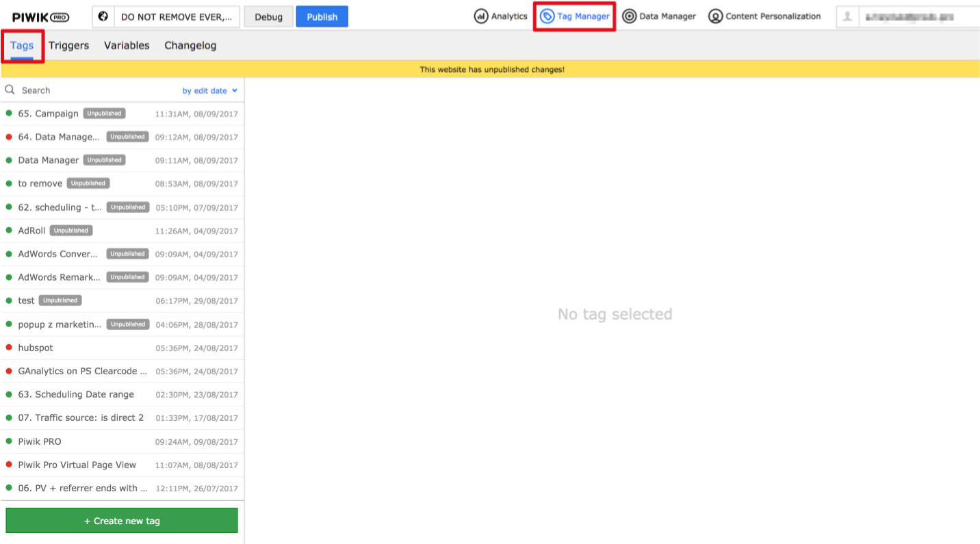Image resolution: width=980 pixels, height=544 pixels.
Task: Select '07. Traffic source: is direct 2' tag
Action: (x=122, y=417)
